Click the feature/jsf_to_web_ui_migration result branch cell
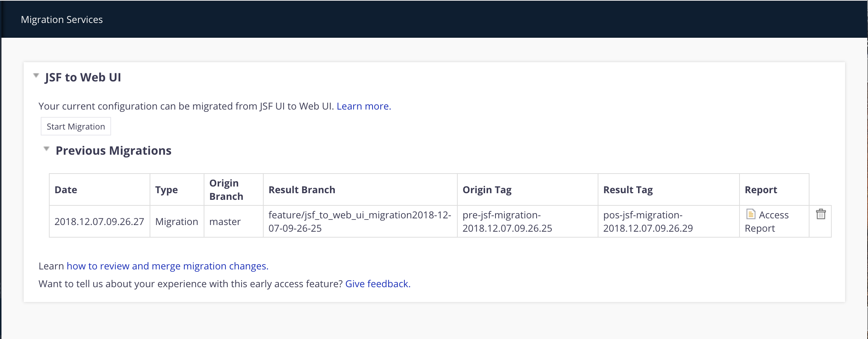Viewport: 868px width, 339px height. 360,221
